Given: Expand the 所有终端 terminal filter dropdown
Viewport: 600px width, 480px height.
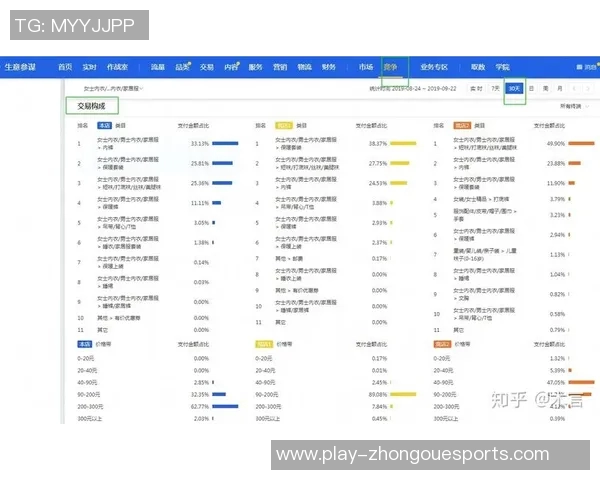Looking at the screenshot, I should (x=571, y=105).
